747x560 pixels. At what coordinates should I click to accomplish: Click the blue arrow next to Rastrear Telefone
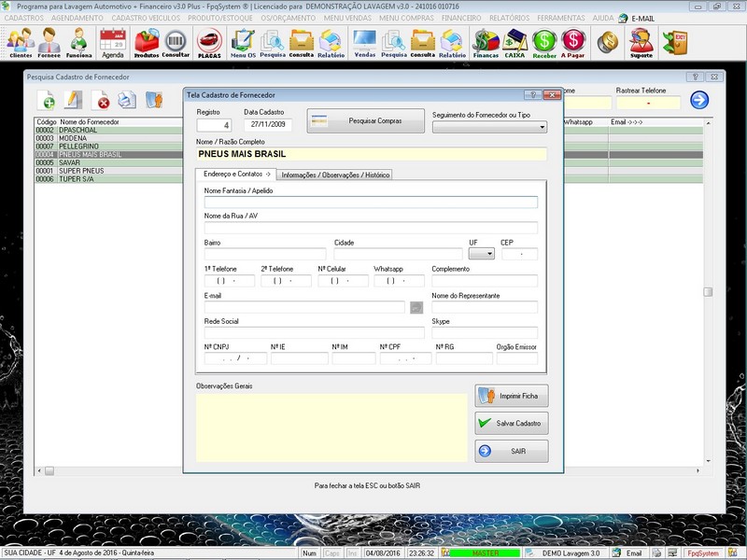coord(699,100)
